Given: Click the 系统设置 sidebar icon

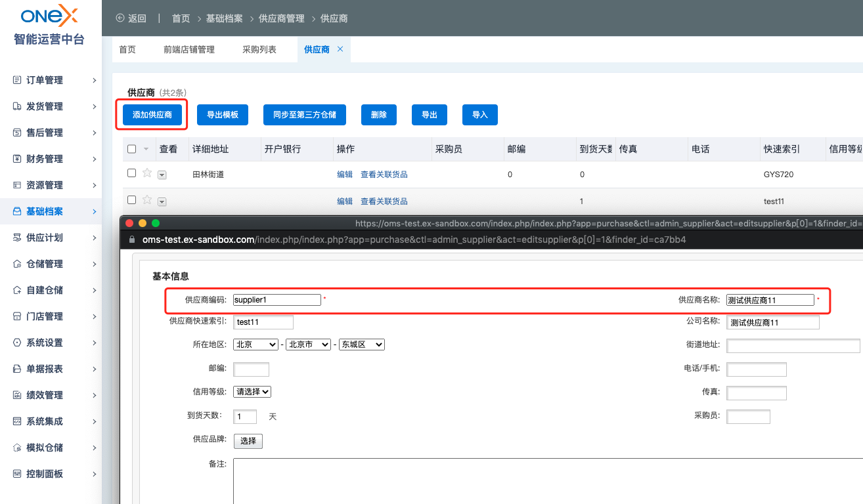Looking at the screenshot, I should (x=18, y=343).
